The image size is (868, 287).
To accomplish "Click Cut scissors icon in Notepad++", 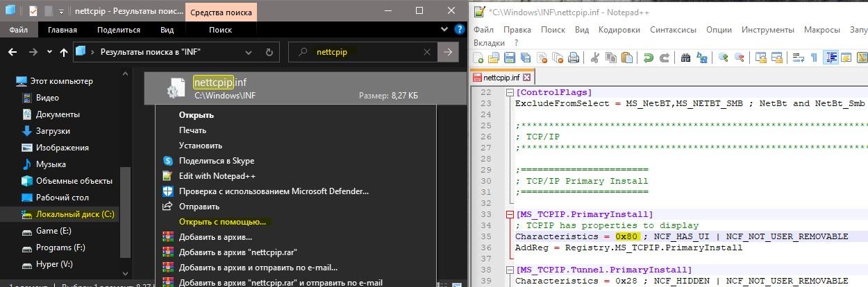I will click(595, 58).
